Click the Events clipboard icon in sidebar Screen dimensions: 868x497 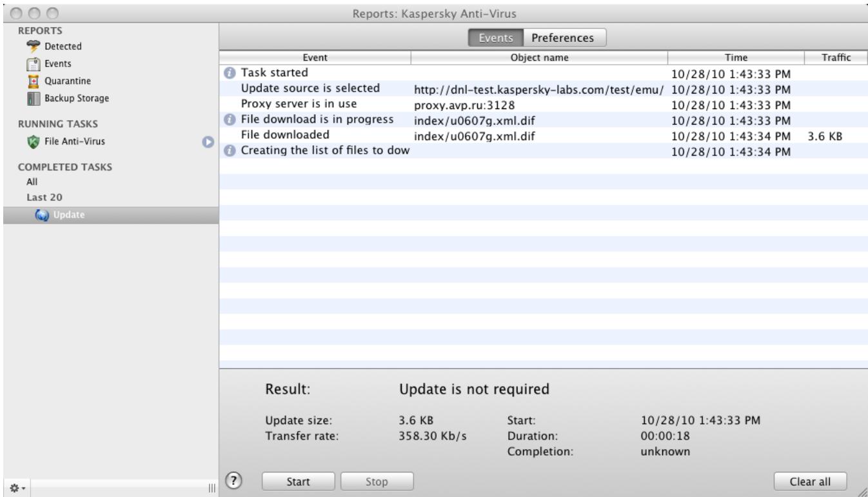(x=34, y=64)
